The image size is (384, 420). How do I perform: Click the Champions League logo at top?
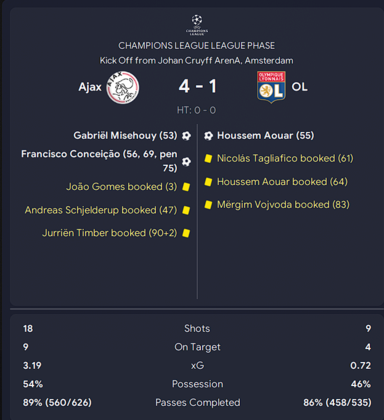point(197,24)
